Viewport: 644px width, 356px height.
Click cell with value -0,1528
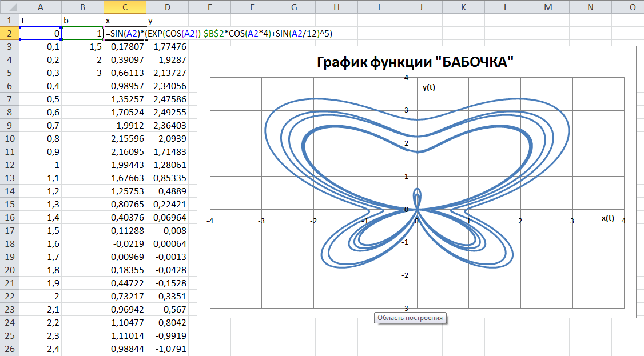(167, 283)
